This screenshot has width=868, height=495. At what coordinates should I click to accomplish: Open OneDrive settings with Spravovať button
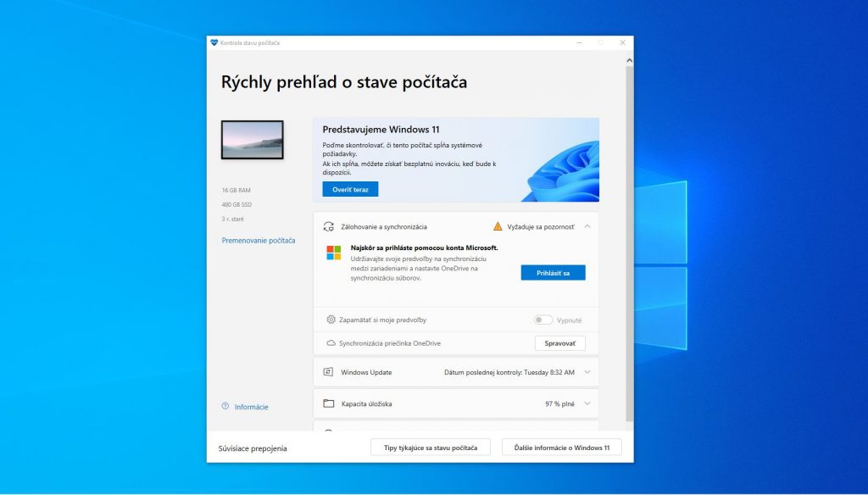559,343
